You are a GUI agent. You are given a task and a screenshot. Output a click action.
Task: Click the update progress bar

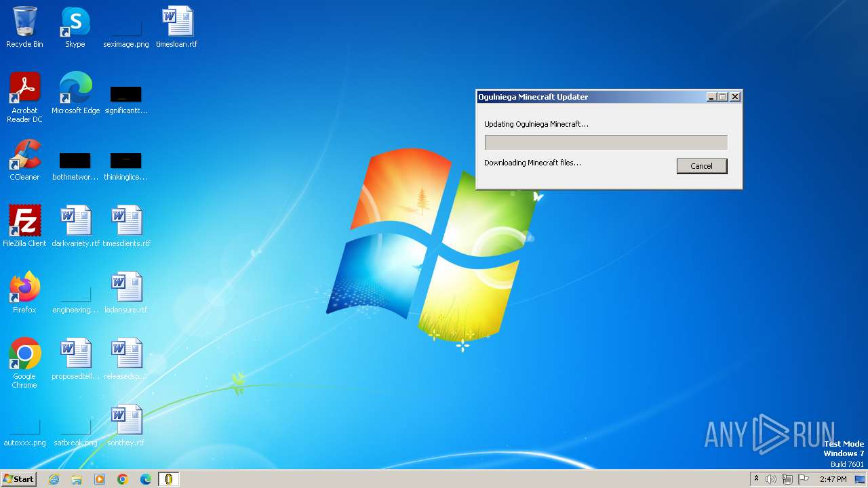click(x=606, y=142)
